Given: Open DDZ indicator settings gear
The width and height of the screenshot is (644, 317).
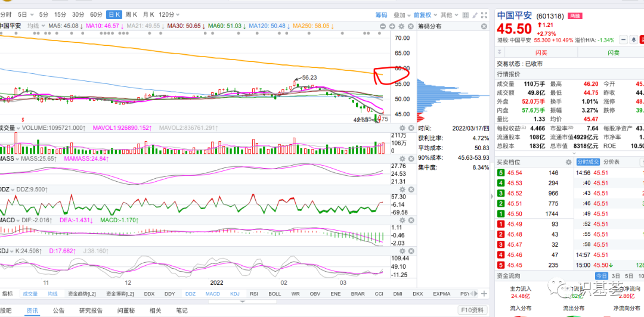Looking at the screenshot, I should [402, 189].
